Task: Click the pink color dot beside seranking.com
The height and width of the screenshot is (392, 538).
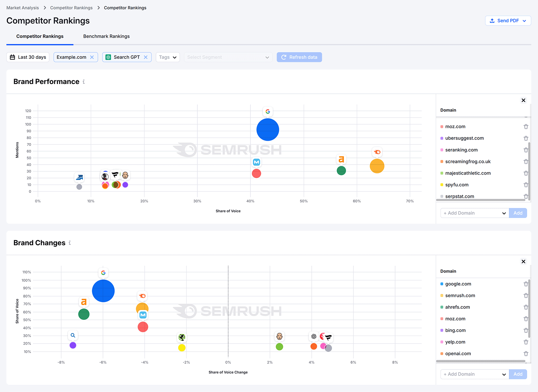Action: coord(441,150)
